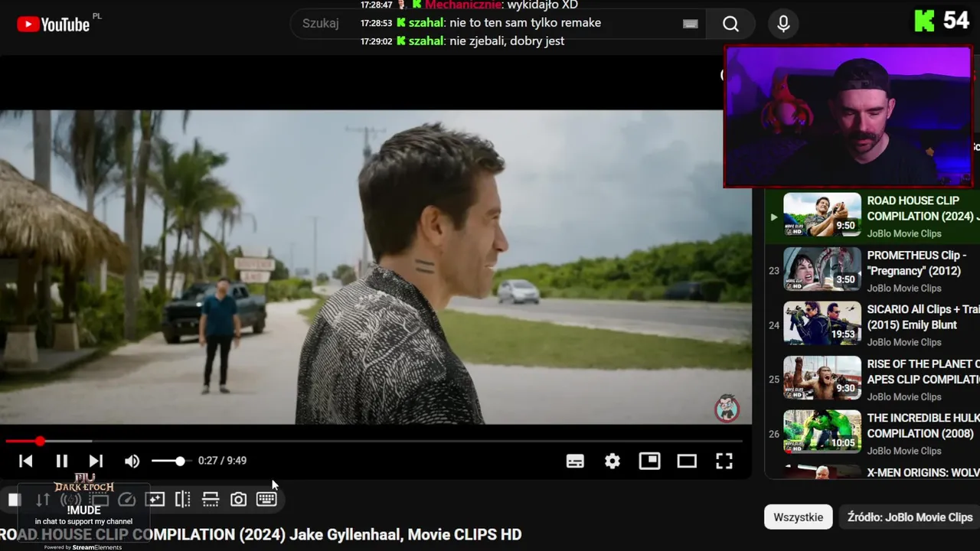Image resolution: width=980 pixels, height=551 pixels.
Task: Click the 0:27 / 9:49 time display
Action: pyautogui.click(x=222, y=461)
